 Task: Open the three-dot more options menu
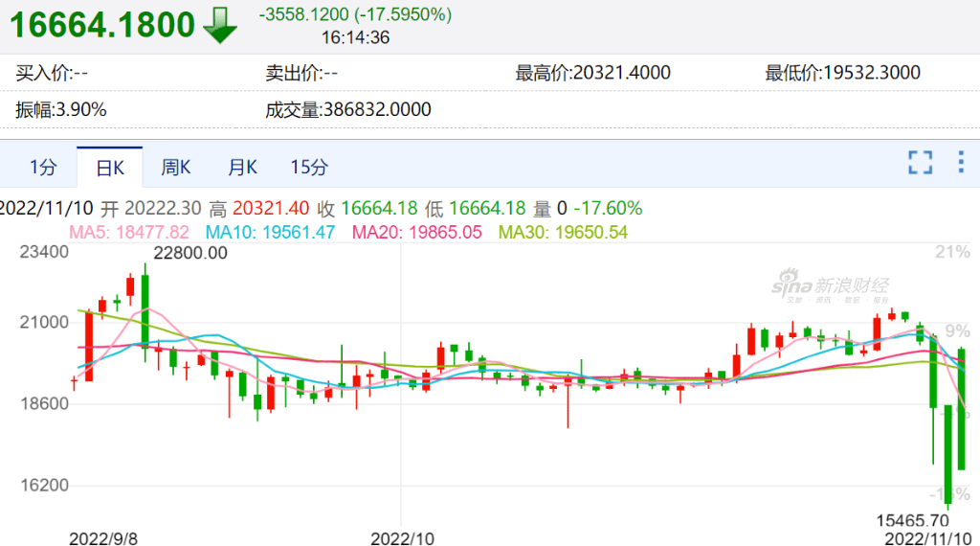pos(961,163)
